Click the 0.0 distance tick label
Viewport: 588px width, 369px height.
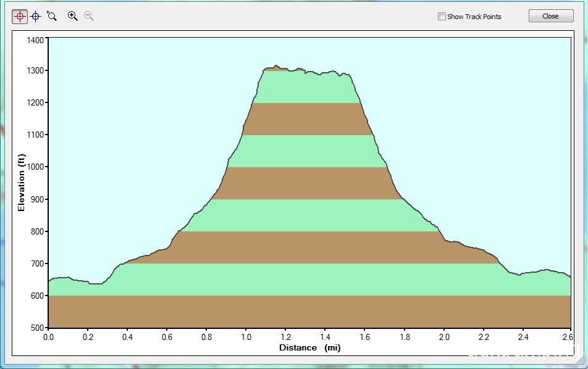(x=48, y=338)
